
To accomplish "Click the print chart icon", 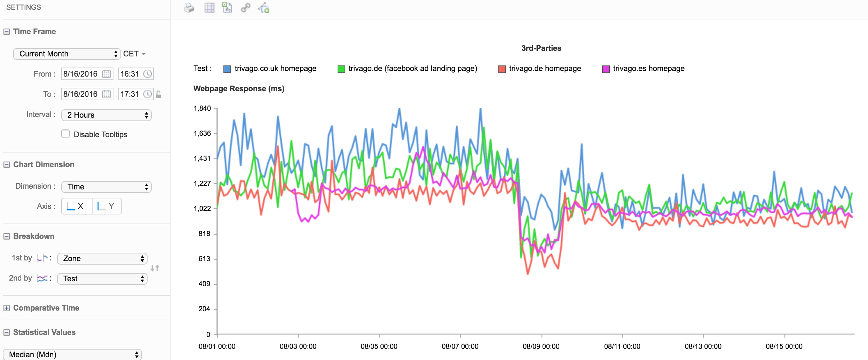I will [189, 8].
